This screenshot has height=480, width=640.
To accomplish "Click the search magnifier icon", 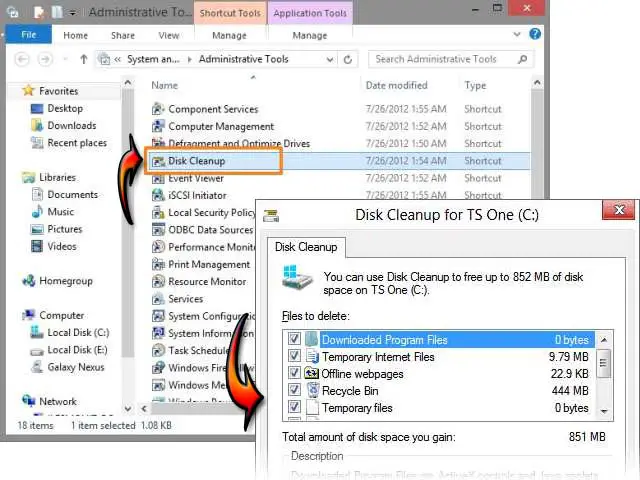I will [522, 59].
